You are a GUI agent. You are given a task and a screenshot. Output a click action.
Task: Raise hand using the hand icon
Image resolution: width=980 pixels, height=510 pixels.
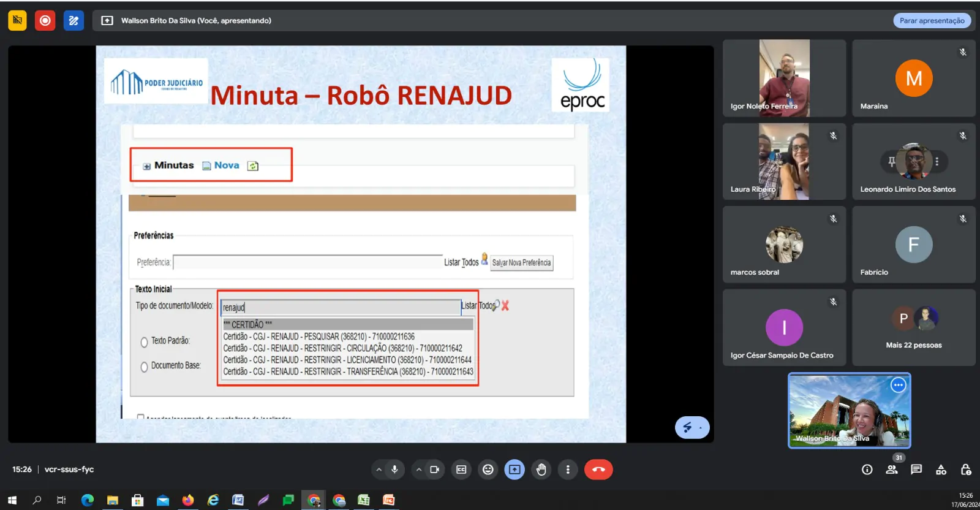541,470
